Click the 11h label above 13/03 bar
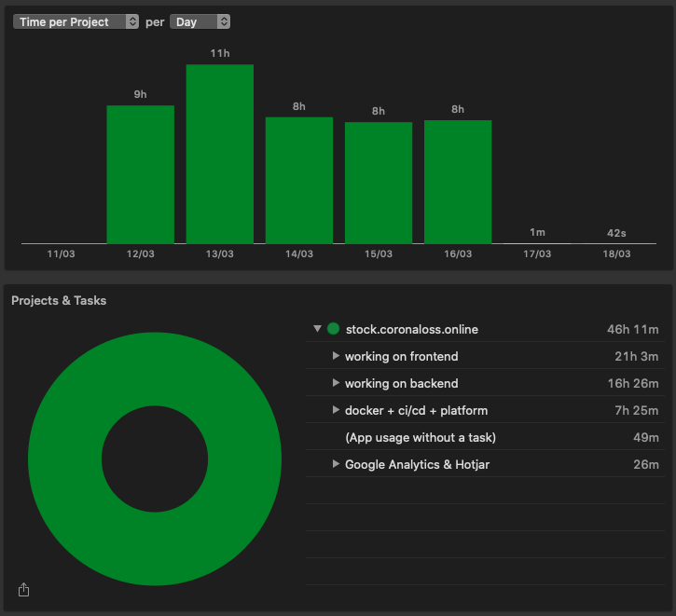The height and width of the screenshot is (616, 676). pos(220,53)
